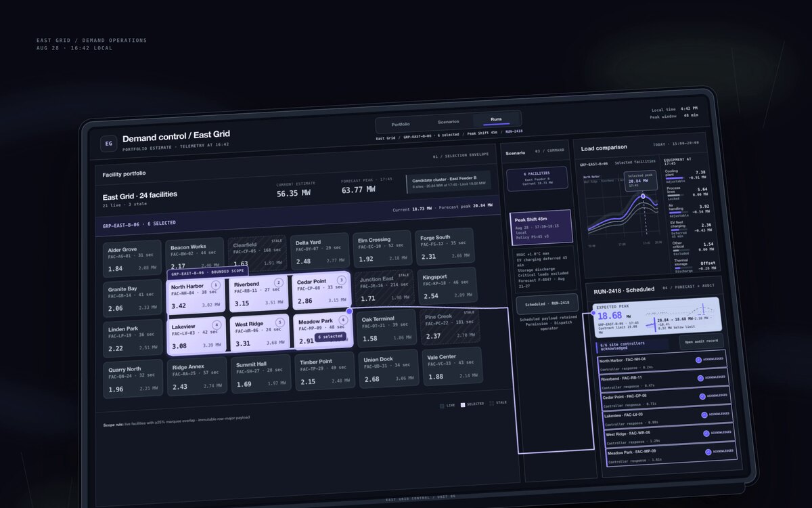Select the Summit Hall facility card
This screenshot has width=812, height=508.
(x=261, y=374)
